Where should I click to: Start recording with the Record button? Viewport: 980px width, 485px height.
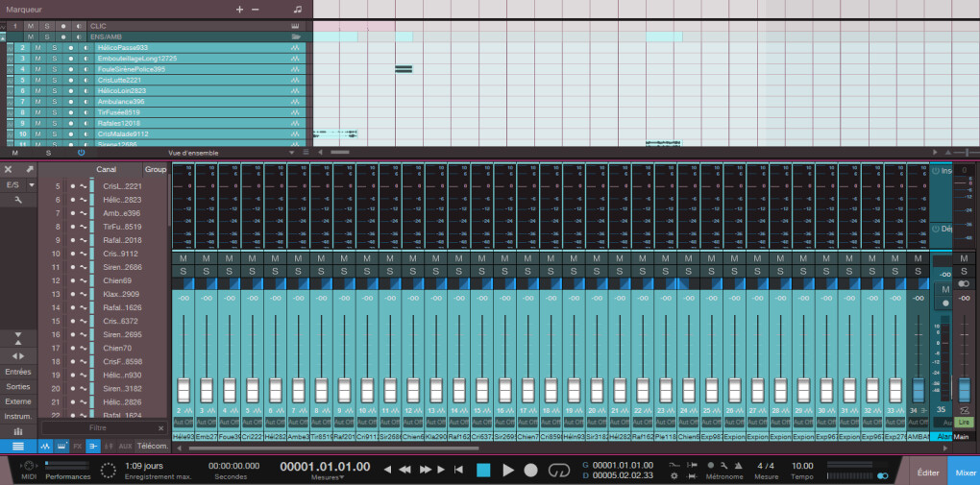point(530,470)
